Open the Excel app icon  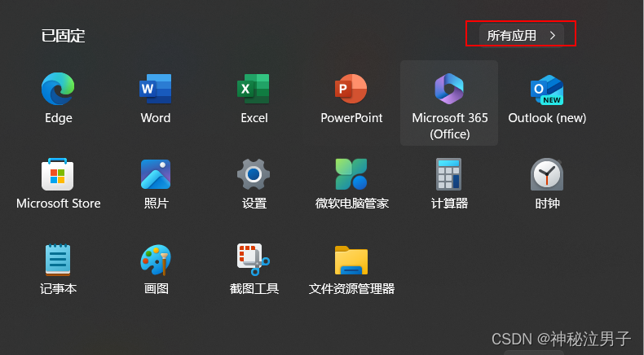click(x=254, y=89)
